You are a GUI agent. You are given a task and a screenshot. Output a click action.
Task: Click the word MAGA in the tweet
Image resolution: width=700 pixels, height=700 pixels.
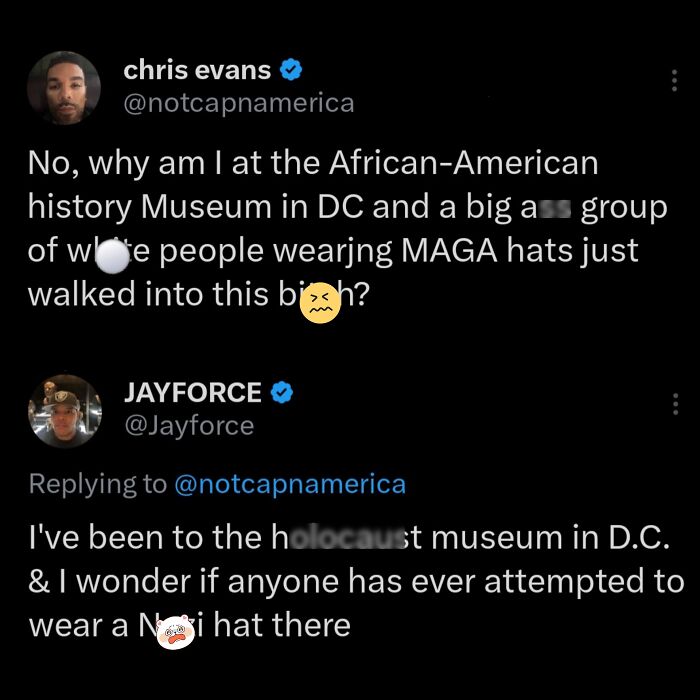click(449, 251)
